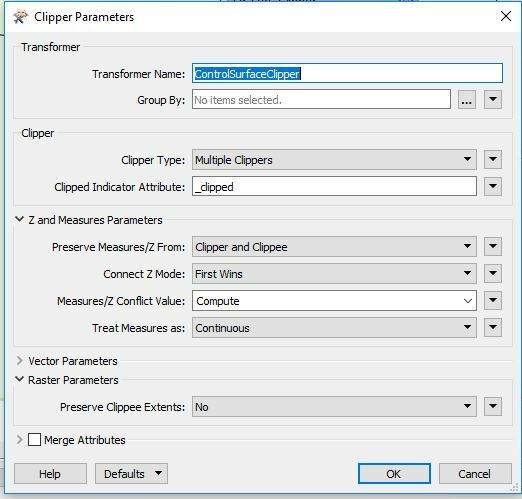Open the Group By arrow menu button

pos(493,99)
